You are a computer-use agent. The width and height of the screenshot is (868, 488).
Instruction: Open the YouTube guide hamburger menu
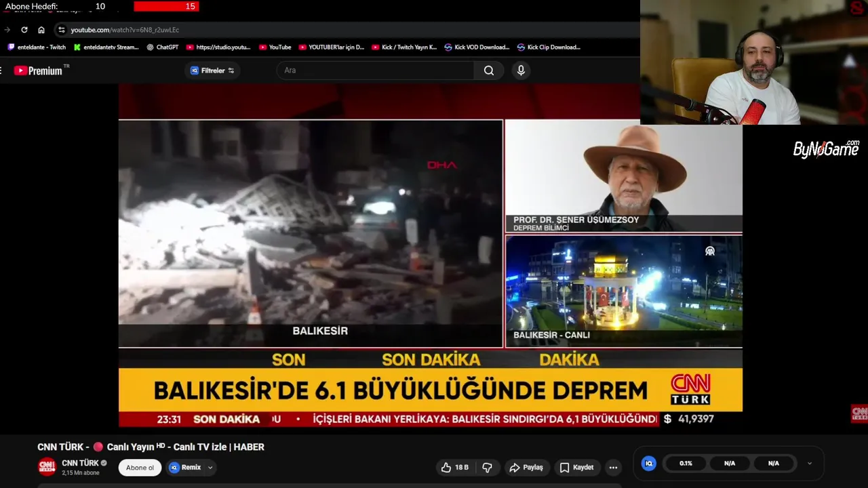(x=1, y=70)
